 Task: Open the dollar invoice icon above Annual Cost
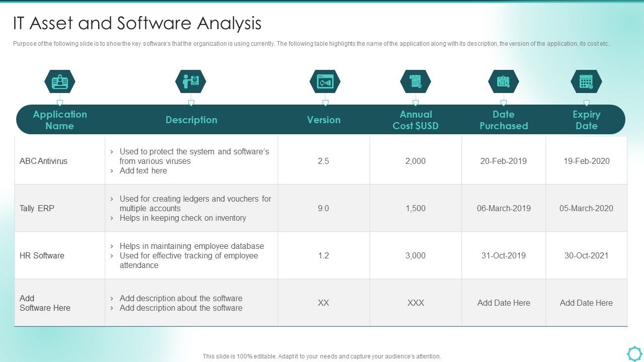[x=416, y=81]
